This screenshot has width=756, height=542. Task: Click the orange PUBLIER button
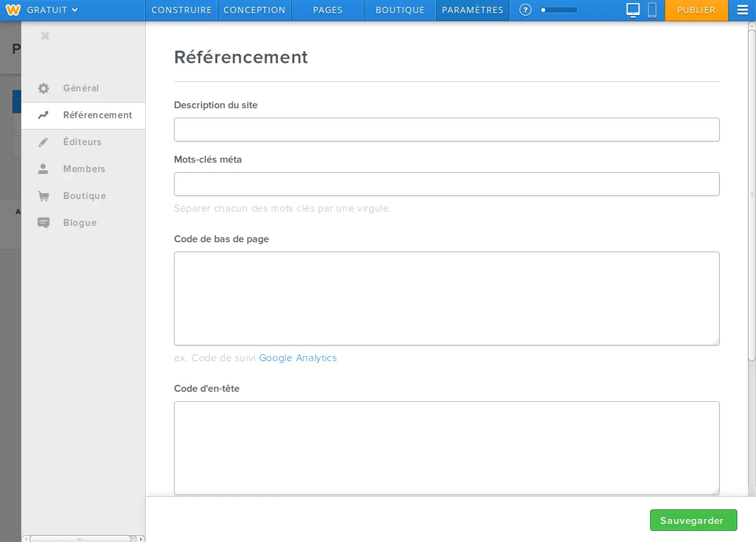coord(696,10)
